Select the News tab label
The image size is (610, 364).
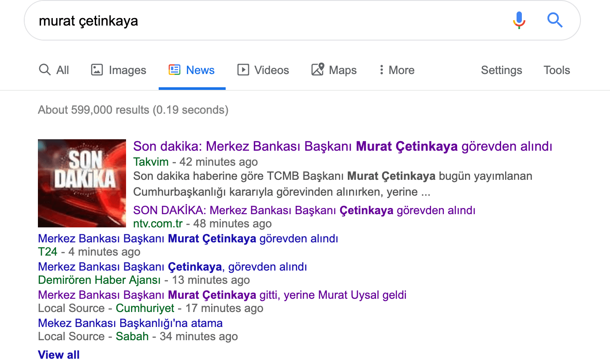click(201, 70)
